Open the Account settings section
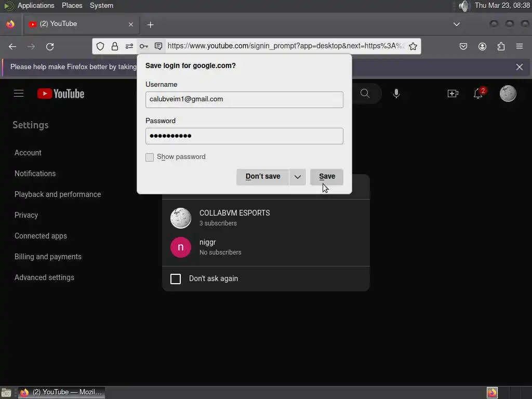 [x=28, y=153]
